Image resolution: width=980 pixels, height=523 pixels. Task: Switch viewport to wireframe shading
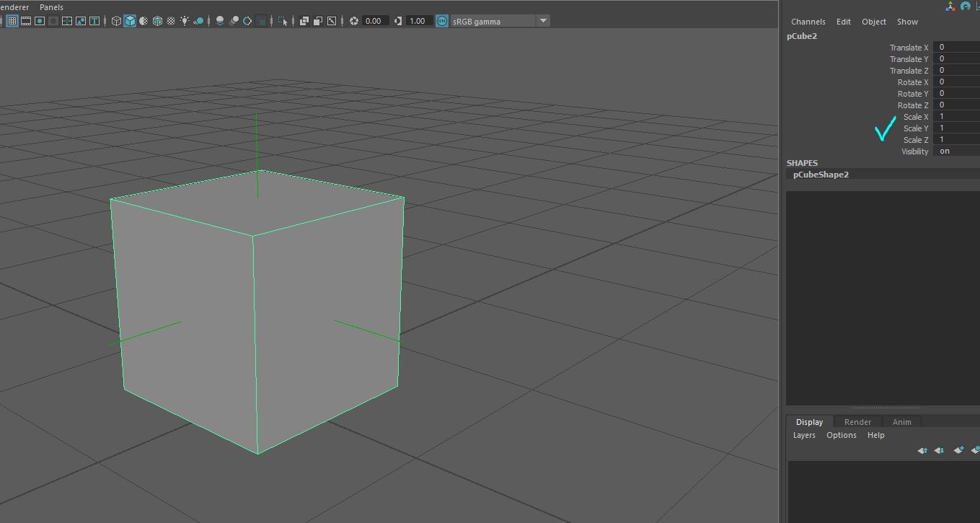coord(116,21)
